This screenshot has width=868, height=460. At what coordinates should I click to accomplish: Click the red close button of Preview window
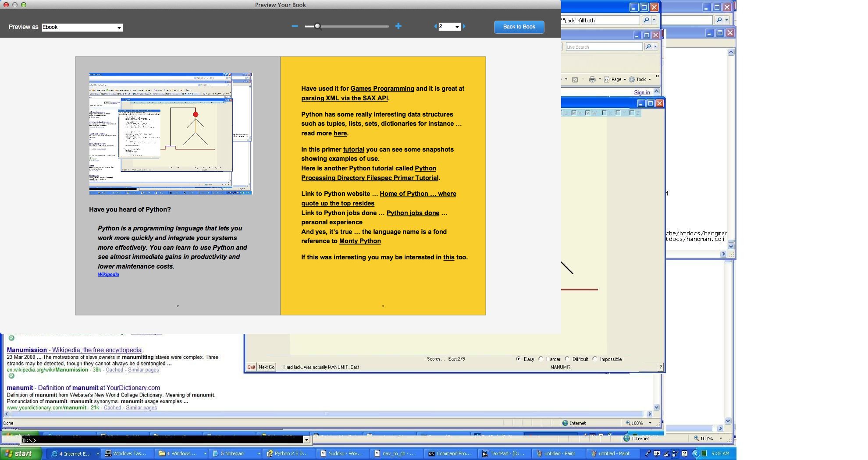click(6, 5)
